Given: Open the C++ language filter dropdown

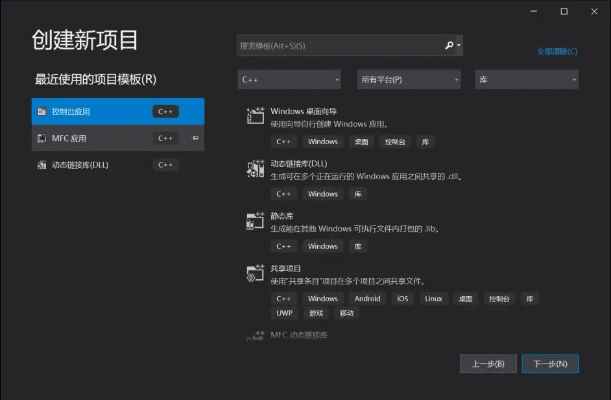Looking at the screenshot, I should pyautogui.click(x=289, y=79).
